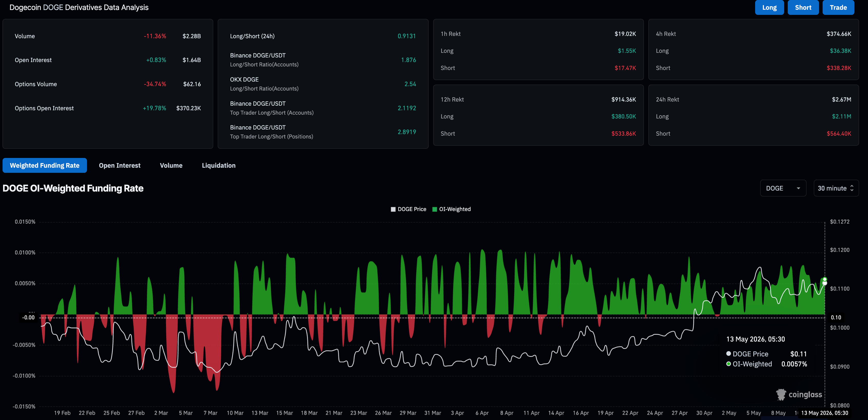Click the 30 minute stepper arrows
Viewport: 868px width, 420px height.
point(852,188)
